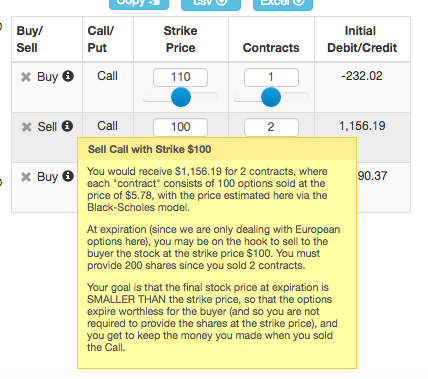
Task: Remove the Buy Call 110 row
Action: point(26,77)
